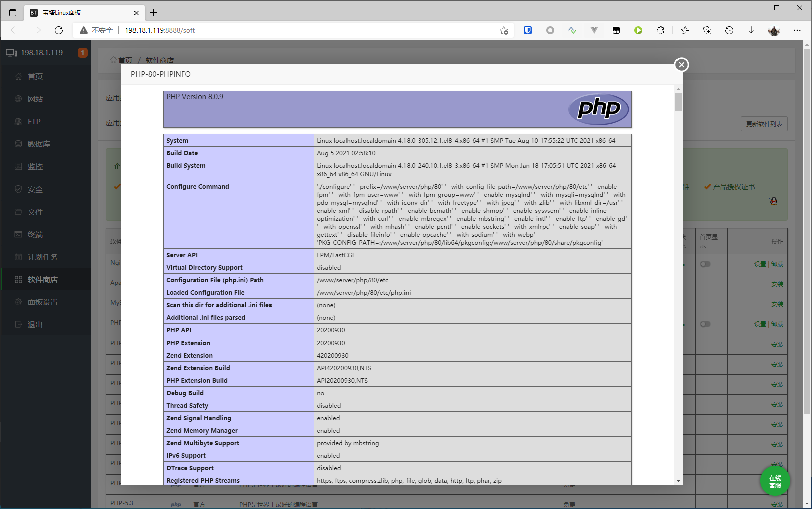Click the 安全 shield icon

(x=18, y=189)
